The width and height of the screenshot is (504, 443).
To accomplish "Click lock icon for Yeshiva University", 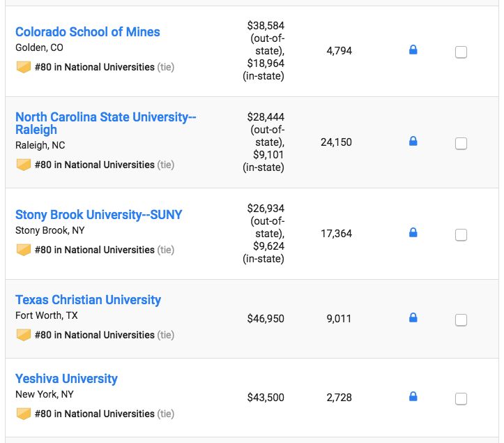I will [413, 397].
